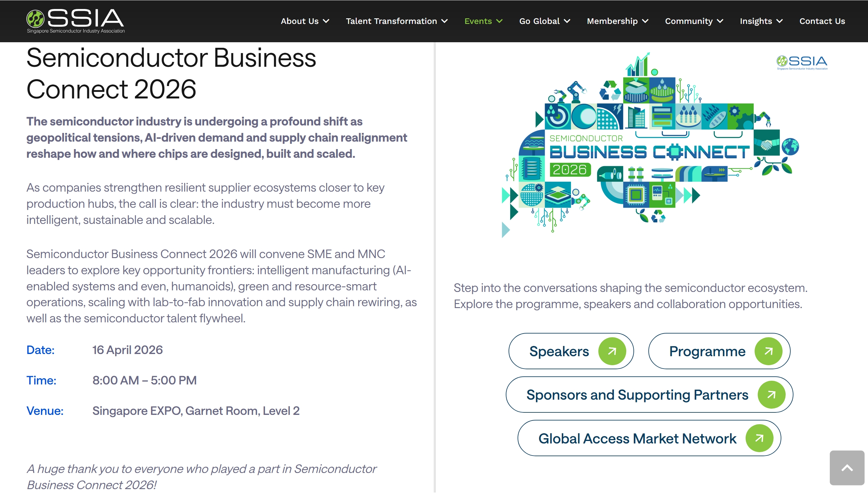868x495 pixels.
Task: Expand the Membership dropdown chevron
Action: [645, 21]
